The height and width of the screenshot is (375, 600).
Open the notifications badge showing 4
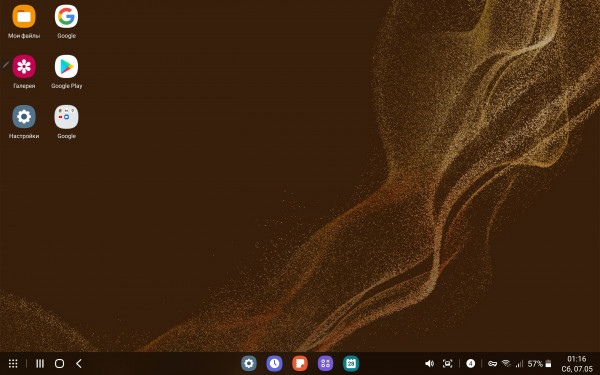(471, 364)
